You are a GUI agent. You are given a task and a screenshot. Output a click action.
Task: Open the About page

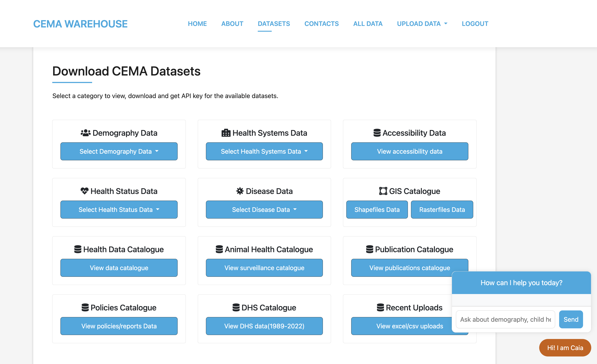pyautogui.click(x=232, y=23)
